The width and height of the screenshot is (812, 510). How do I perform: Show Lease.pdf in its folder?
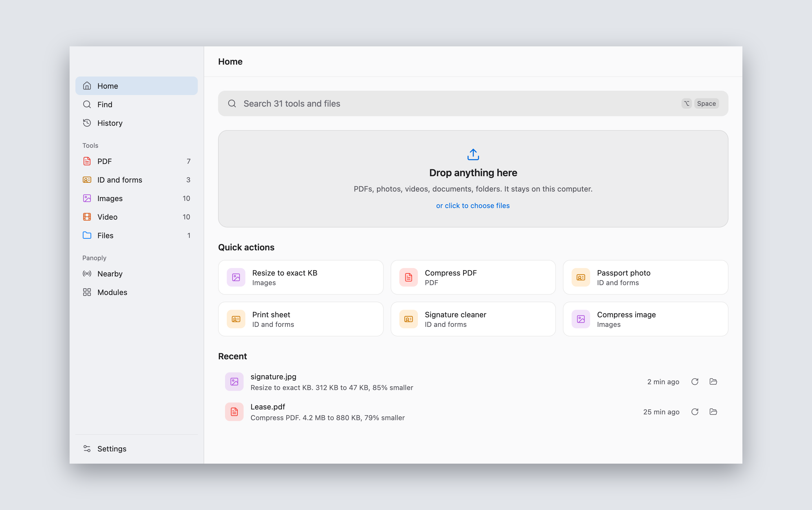(713, 412)
